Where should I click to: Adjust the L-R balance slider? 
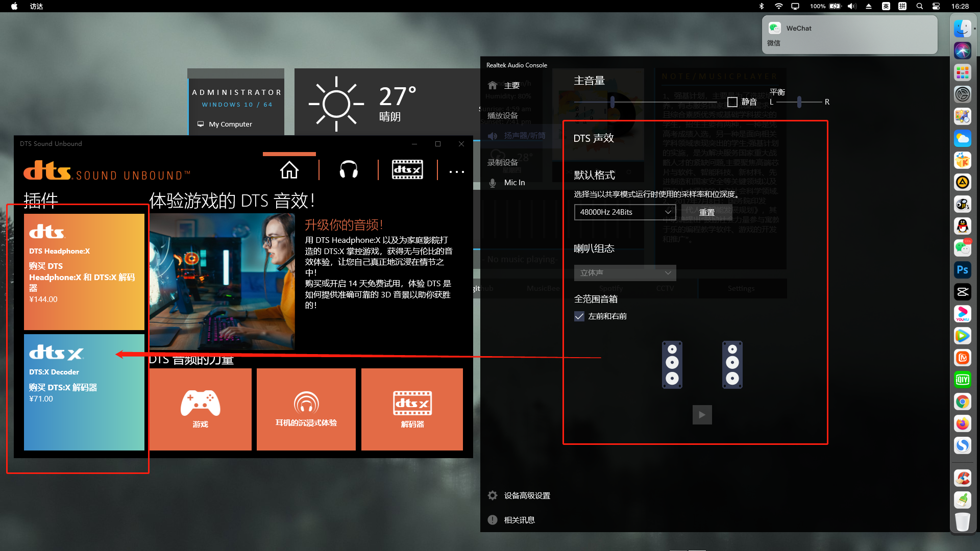pos(799,102)
